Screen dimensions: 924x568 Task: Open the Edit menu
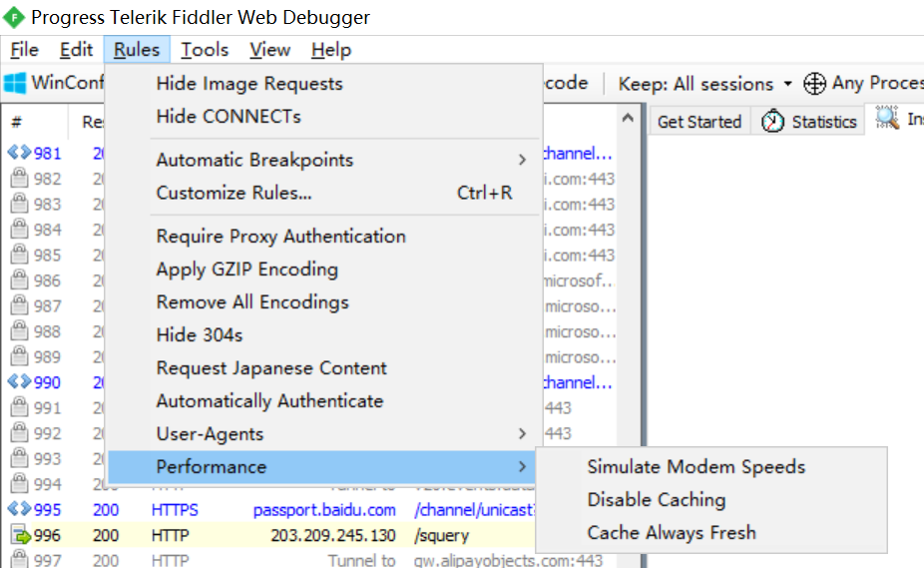(x=76, y=50)
